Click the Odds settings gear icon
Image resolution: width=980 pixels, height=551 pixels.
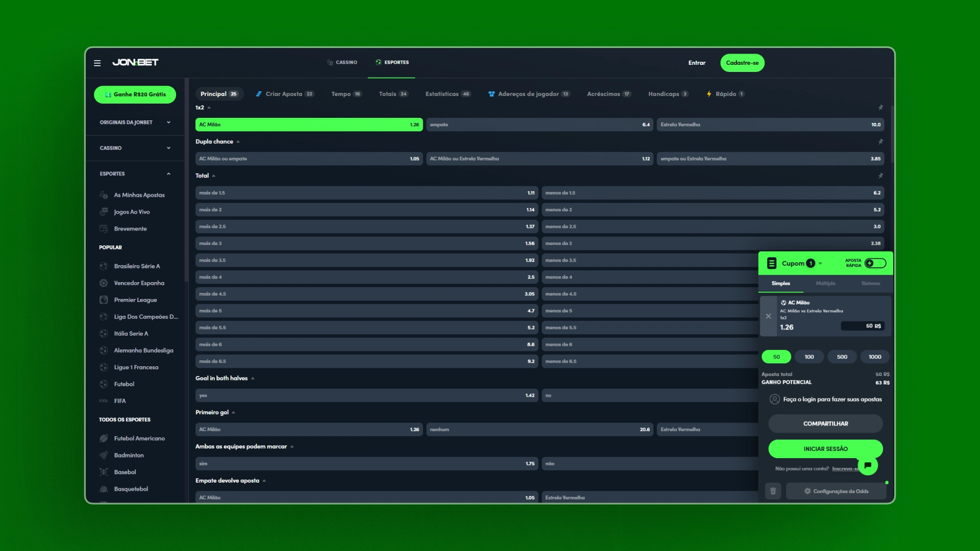point(807,491)
